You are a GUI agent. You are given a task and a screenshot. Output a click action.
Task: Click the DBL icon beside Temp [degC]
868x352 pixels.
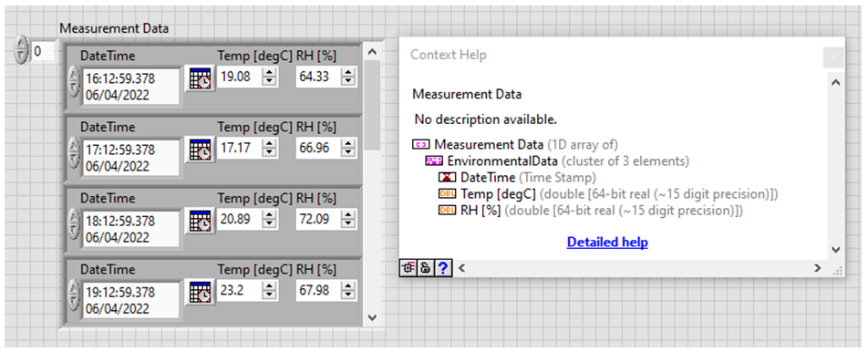coord(447,194)
